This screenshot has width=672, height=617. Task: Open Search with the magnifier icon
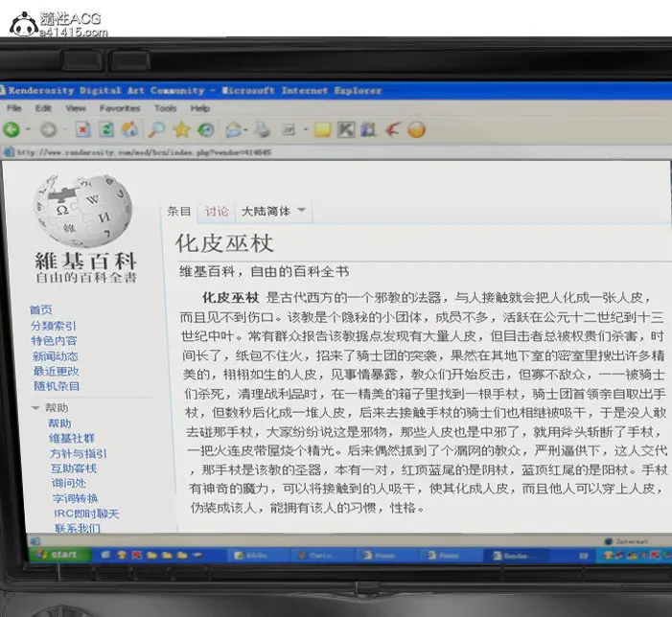click(156, 129)
